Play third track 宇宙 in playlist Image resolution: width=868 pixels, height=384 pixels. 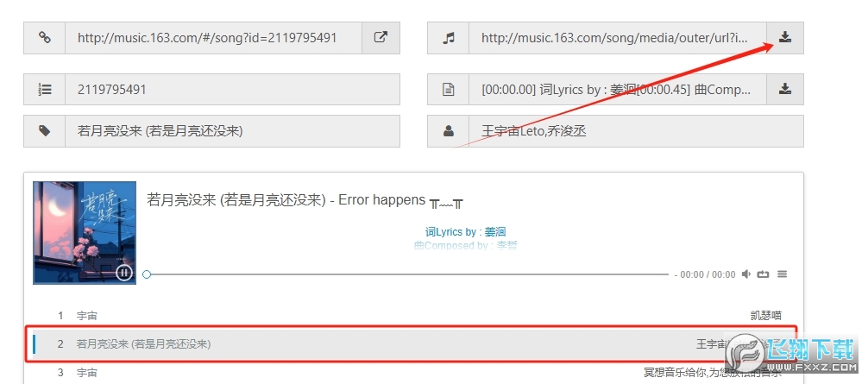pos(413,373)
